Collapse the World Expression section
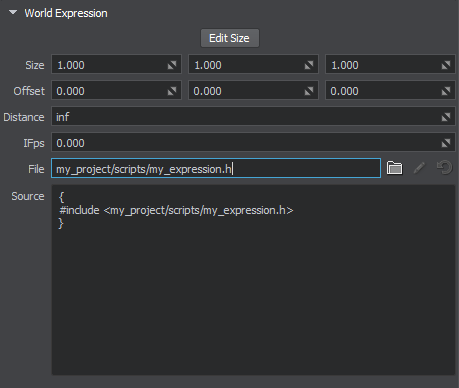 pos(13,13)
